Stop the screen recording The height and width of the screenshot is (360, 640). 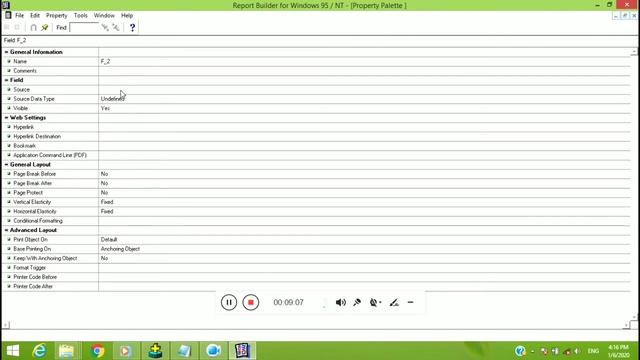tap(251, 302)
